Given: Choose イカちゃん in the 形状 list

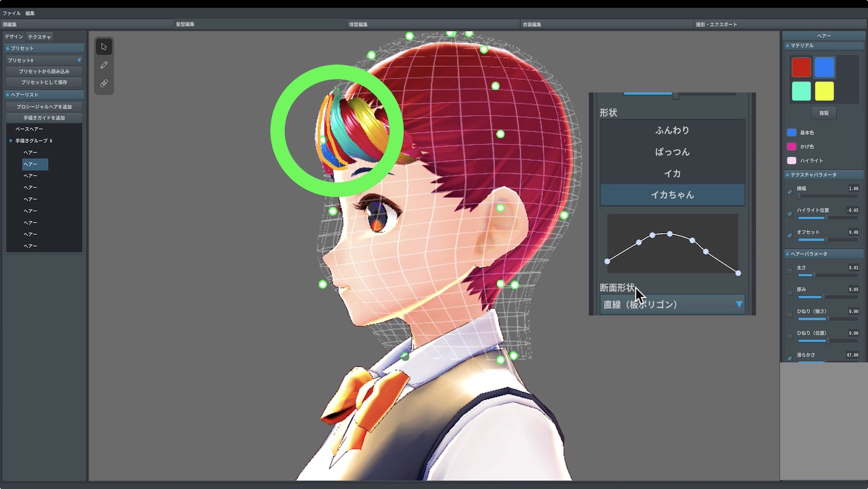Looking at the screenshot, I should coord(672,195).
